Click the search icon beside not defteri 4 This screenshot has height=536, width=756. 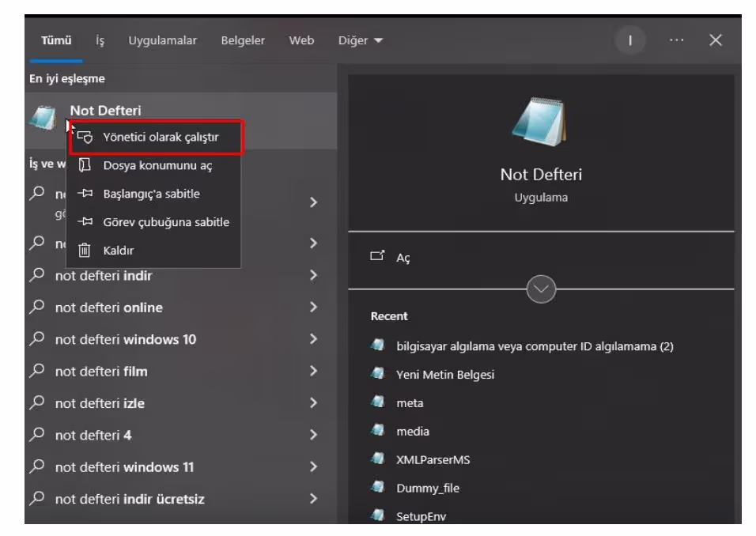(36, 434)
